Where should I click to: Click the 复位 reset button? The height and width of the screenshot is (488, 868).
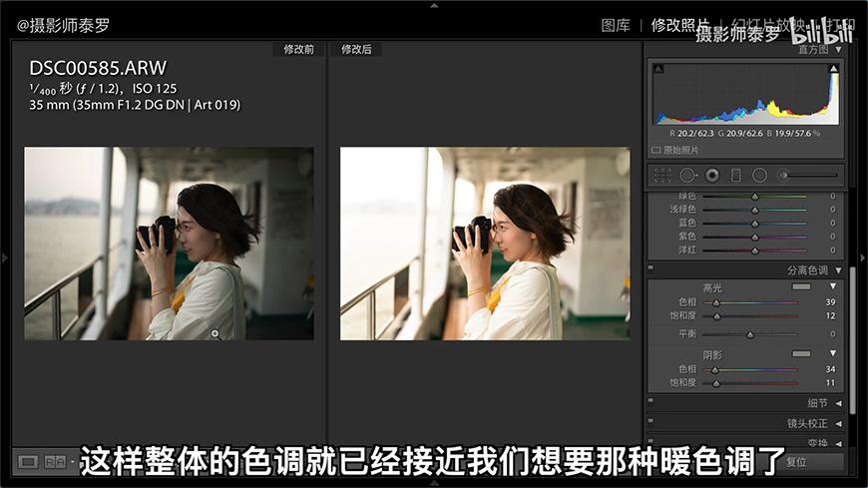(x=796, y=462)
